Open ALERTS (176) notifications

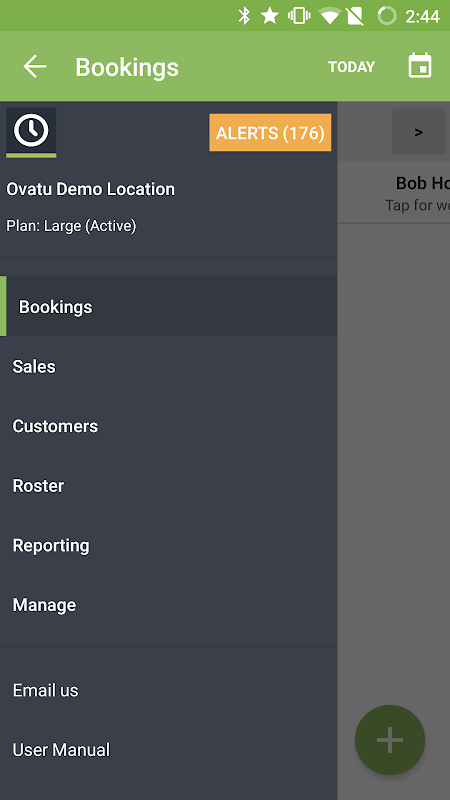pyautogui.click(x=270, y=133)
